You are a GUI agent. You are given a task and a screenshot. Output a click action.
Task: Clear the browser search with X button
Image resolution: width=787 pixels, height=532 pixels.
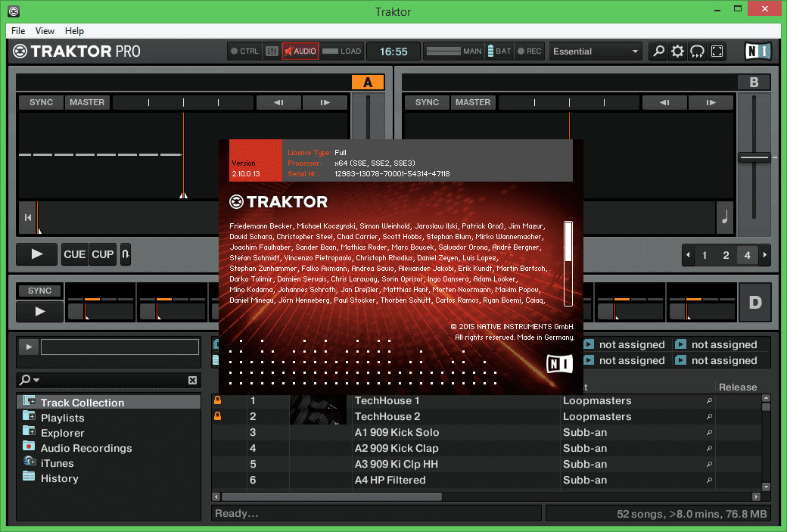pyautogui.click(x=192, y=380)
